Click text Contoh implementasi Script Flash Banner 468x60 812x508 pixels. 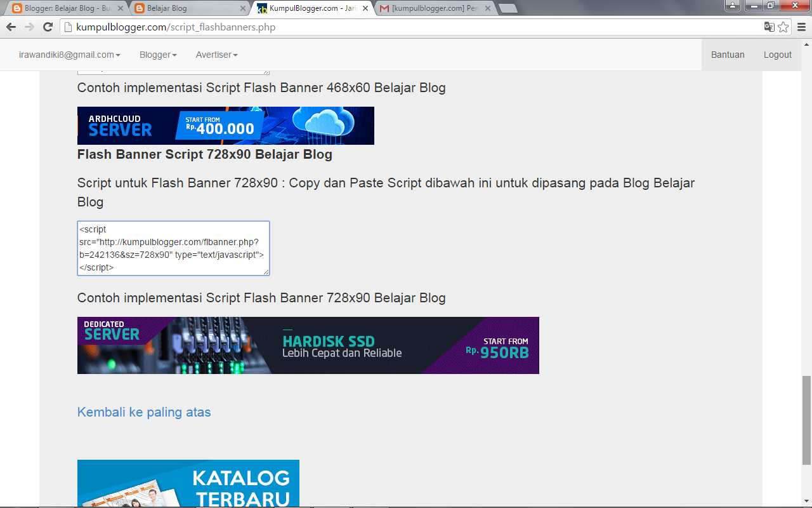tap(224, 88)
